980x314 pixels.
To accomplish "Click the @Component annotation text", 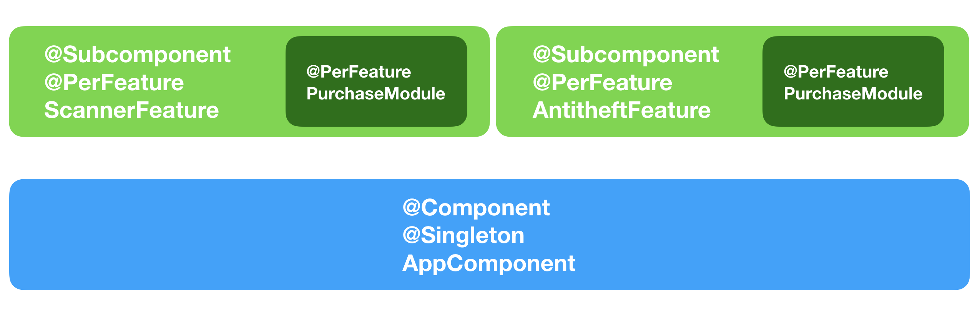I will 476,207.
